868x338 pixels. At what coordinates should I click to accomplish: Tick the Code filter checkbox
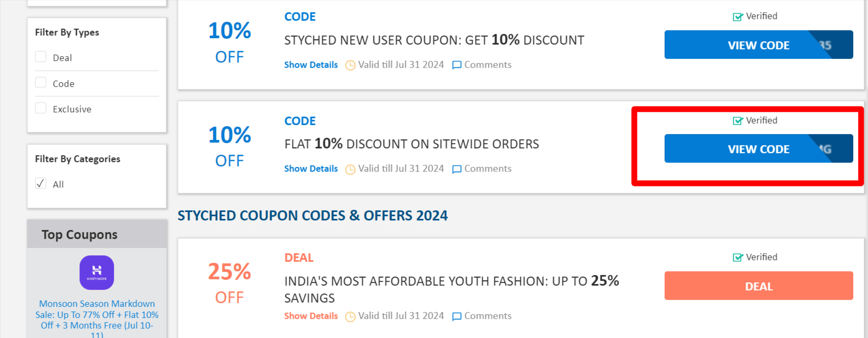pos(41,83)
